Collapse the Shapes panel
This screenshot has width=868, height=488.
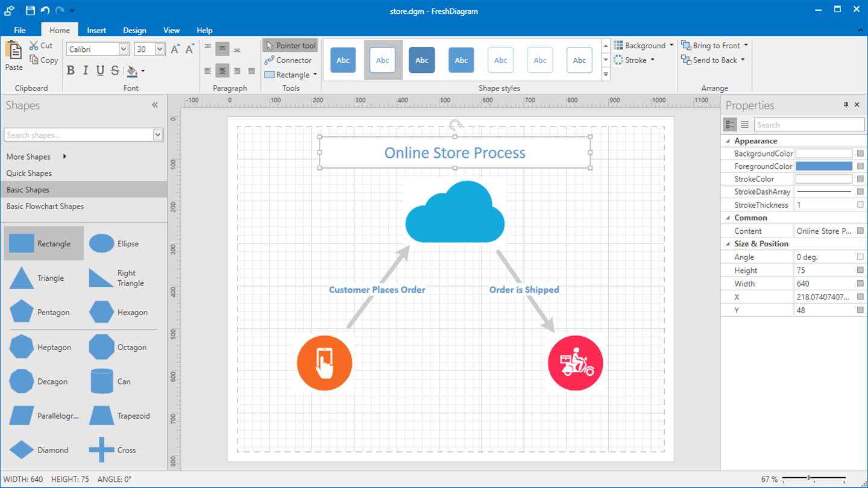[x=155, y=105]
